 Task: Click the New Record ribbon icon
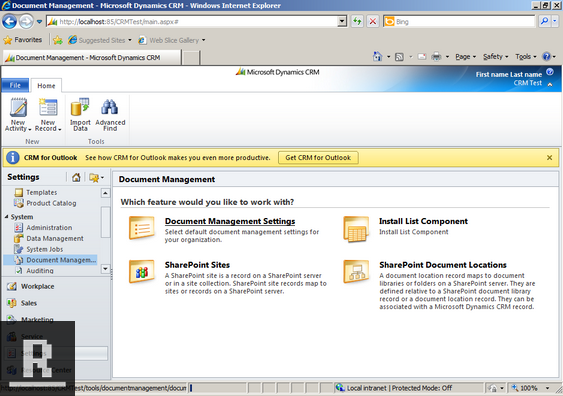[48, 108]
